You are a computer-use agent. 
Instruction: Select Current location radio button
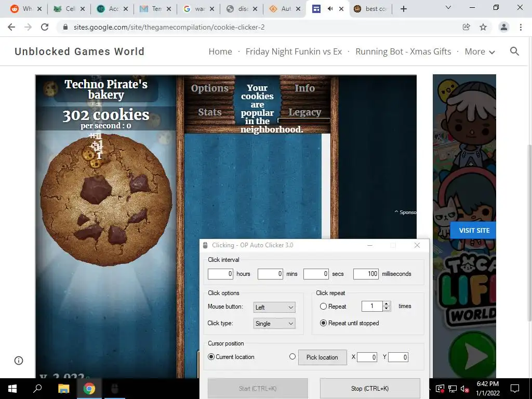[x=211, y=357]
